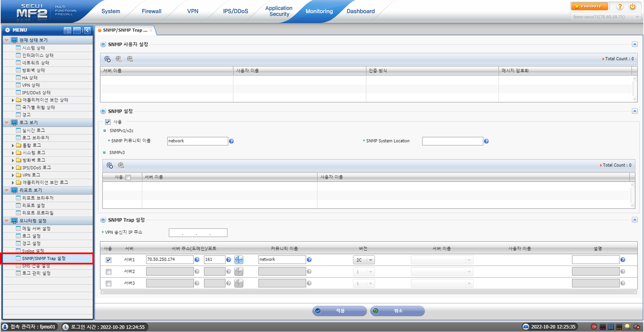Collapse the 로그 보기 menu group
This screenshot has height=332, width=644.
tap(6, 122)
